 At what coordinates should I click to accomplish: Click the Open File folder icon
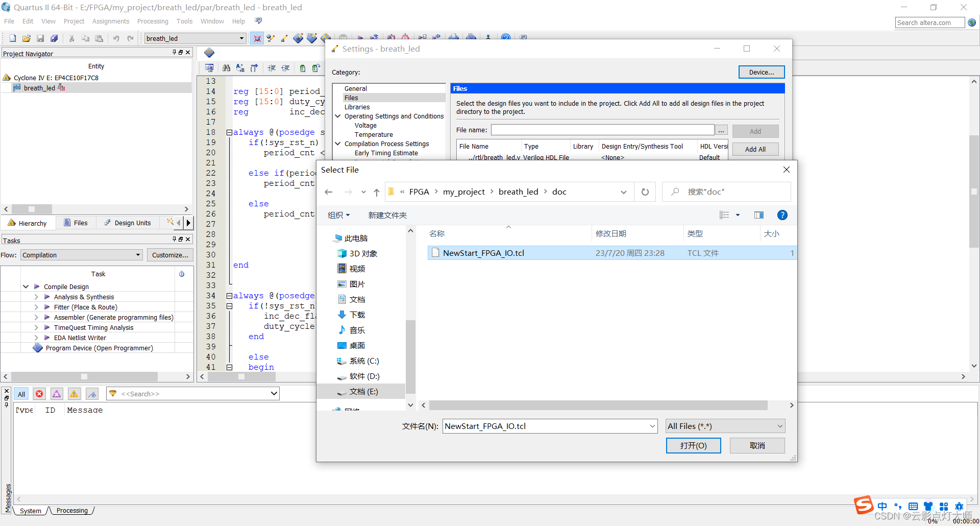27,38
